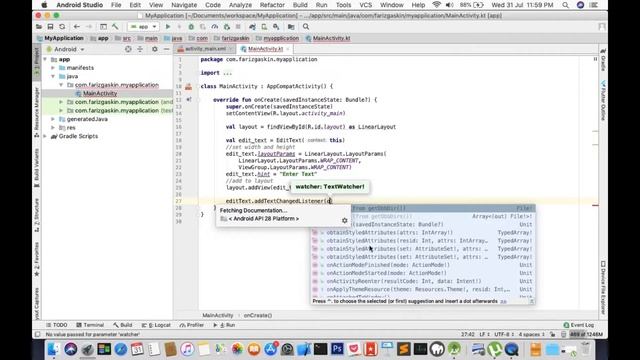Attach debugger to Android process icon

[x=227, y=27]
